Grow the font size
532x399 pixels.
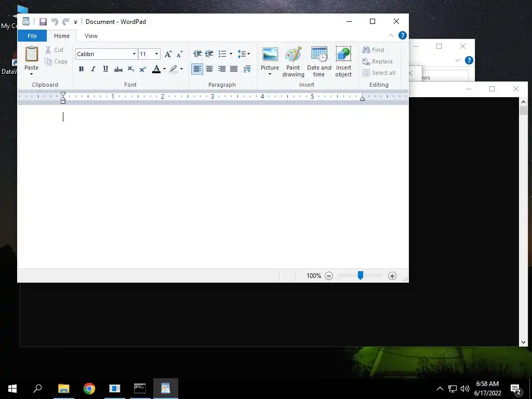tap(168, 54)
